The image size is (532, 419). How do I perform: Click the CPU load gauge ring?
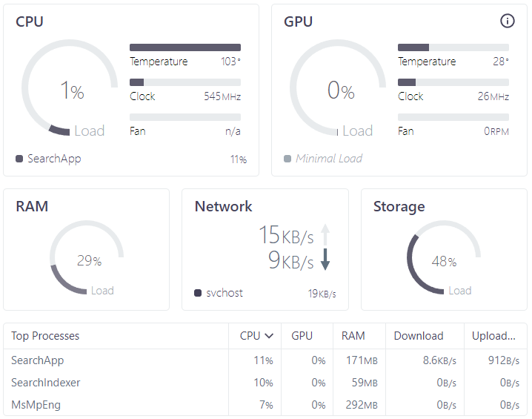tap(70, 88)
